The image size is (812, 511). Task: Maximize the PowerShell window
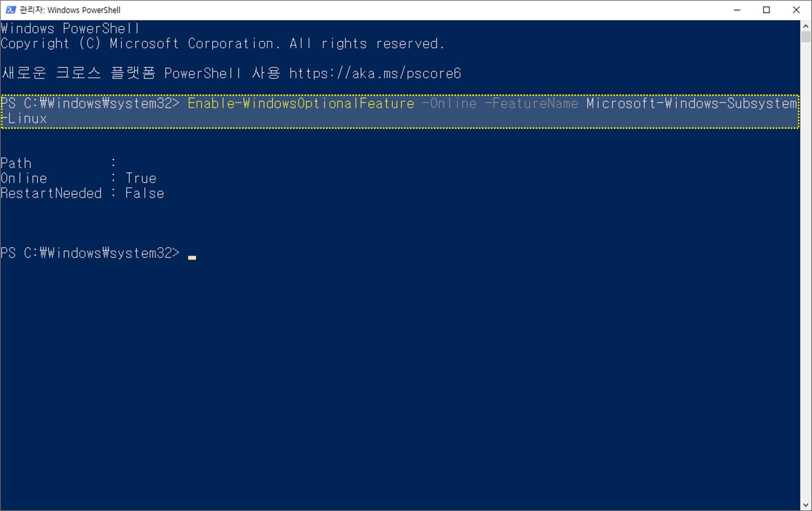767,10
